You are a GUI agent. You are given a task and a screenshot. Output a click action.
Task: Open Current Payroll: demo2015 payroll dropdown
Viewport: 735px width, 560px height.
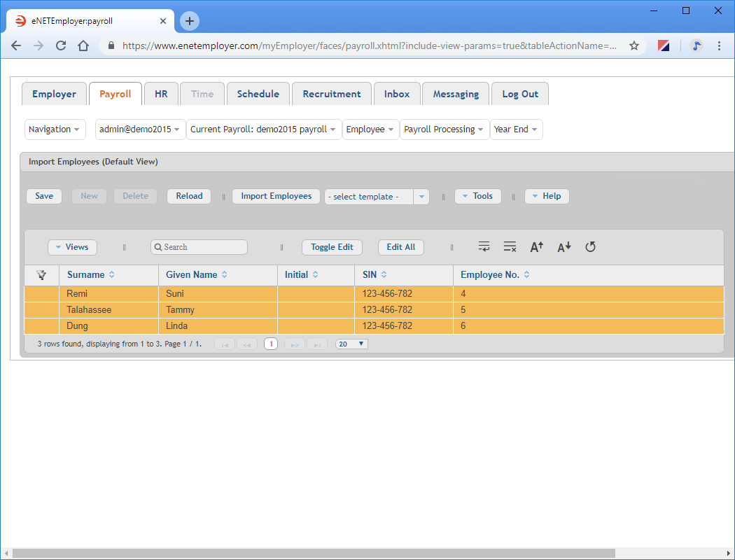264,129
